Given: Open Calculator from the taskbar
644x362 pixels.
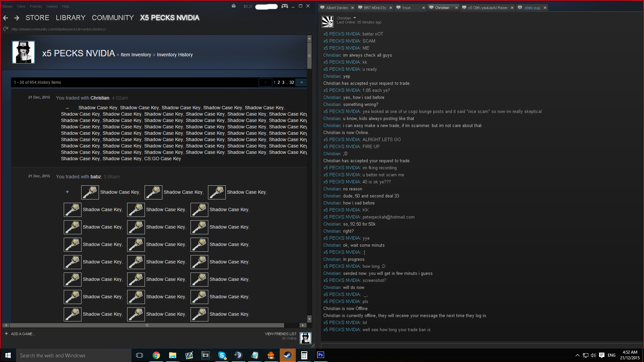Looking at the screenshot, I should click(304, 355).
